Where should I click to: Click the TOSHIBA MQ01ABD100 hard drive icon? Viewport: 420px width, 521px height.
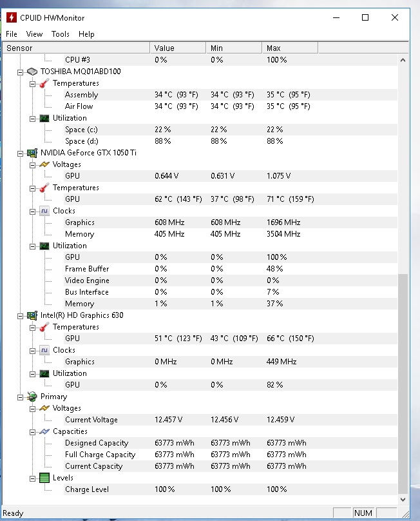tap(32, 72)
